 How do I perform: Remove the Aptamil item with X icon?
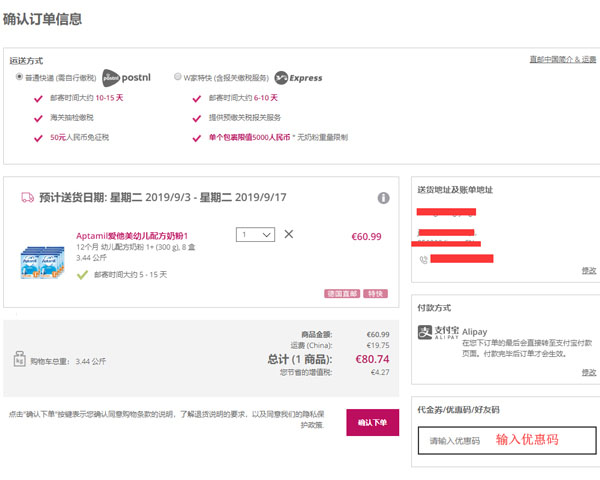(x=289, y=234)
